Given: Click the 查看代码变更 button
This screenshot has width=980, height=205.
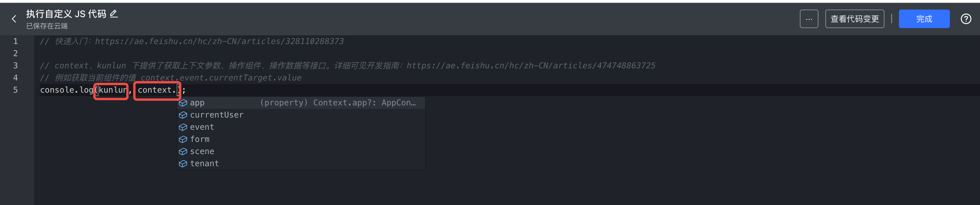Looking at the screenshot, I should point(854,19).
